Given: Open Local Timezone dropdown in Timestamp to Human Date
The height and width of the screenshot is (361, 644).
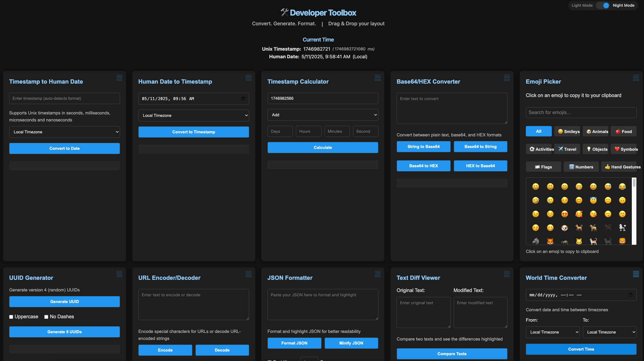Looking at the screenshot, I should pos(64,132).
